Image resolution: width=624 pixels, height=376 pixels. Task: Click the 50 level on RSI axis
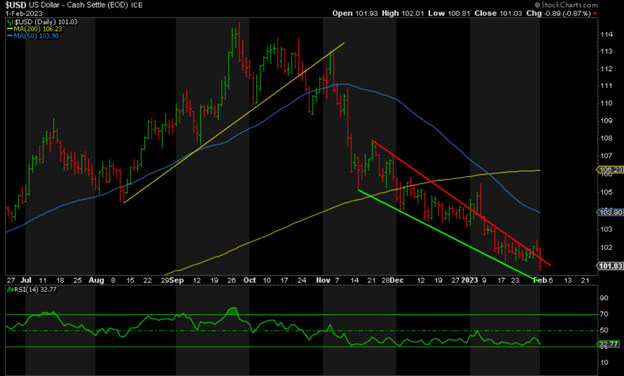click(604, 331)
